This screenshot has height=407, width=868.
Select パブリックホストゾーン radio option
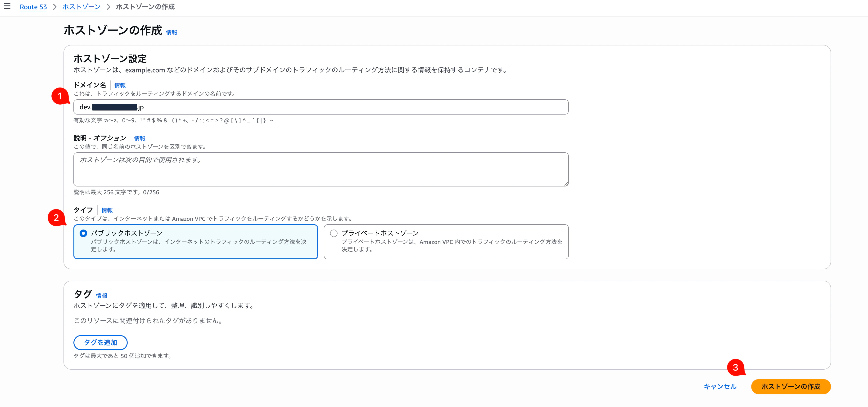tap(83, 233)
